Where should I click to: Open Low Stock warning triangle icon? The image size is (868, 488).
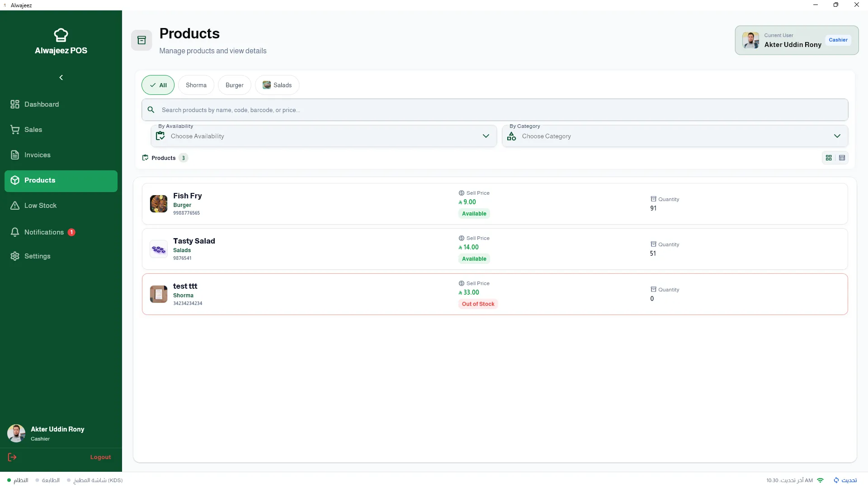pyautogui.click(x=15, y=206)
